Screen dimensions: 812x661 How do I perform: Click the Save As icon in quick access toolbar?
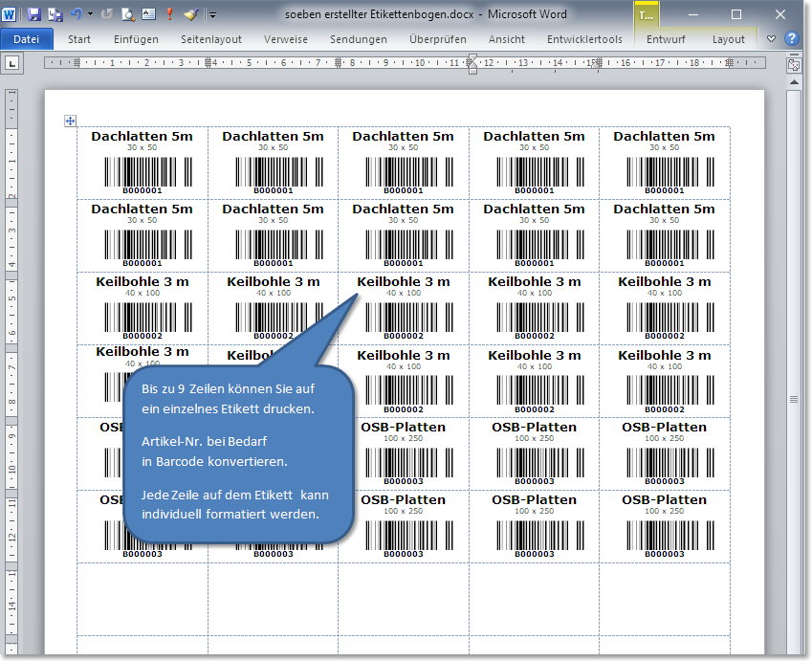(55, 14)
